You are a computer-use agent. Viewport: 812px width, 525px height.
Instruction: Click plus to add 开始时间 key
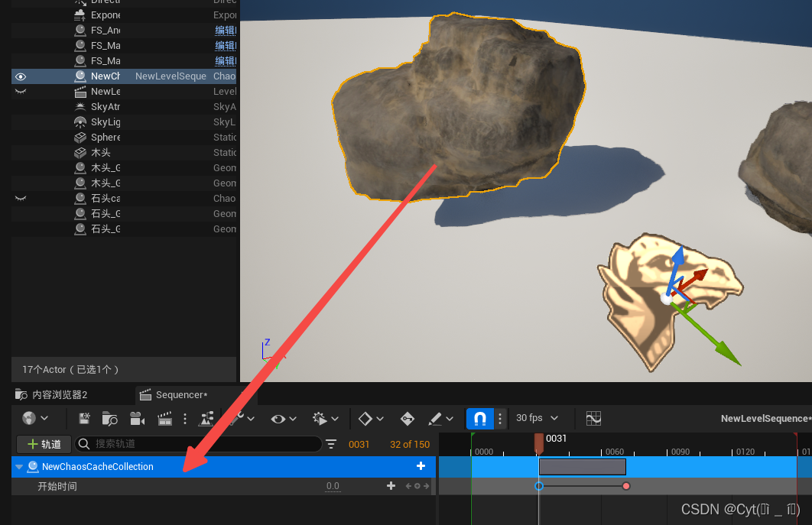pos(391,486)
